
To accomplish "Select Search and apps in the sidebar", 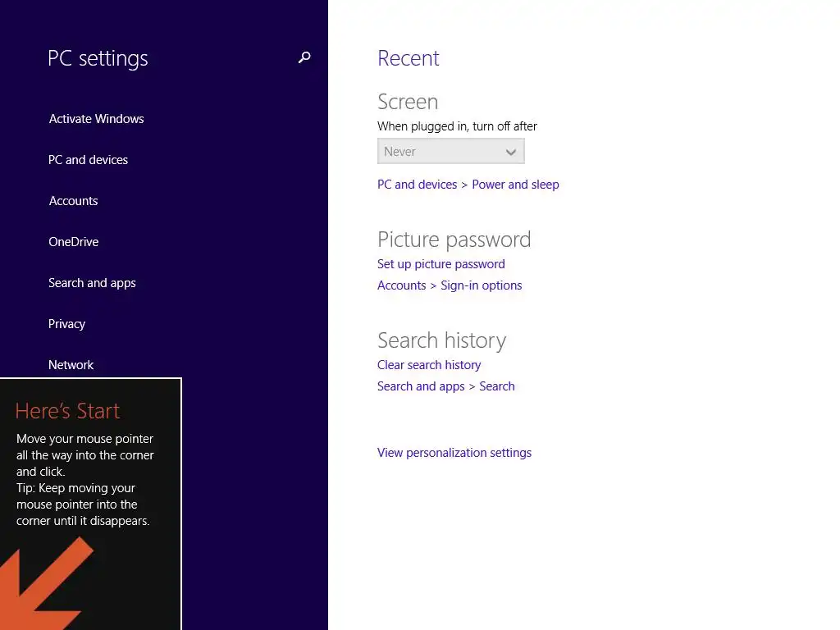I will click(92, 283).
